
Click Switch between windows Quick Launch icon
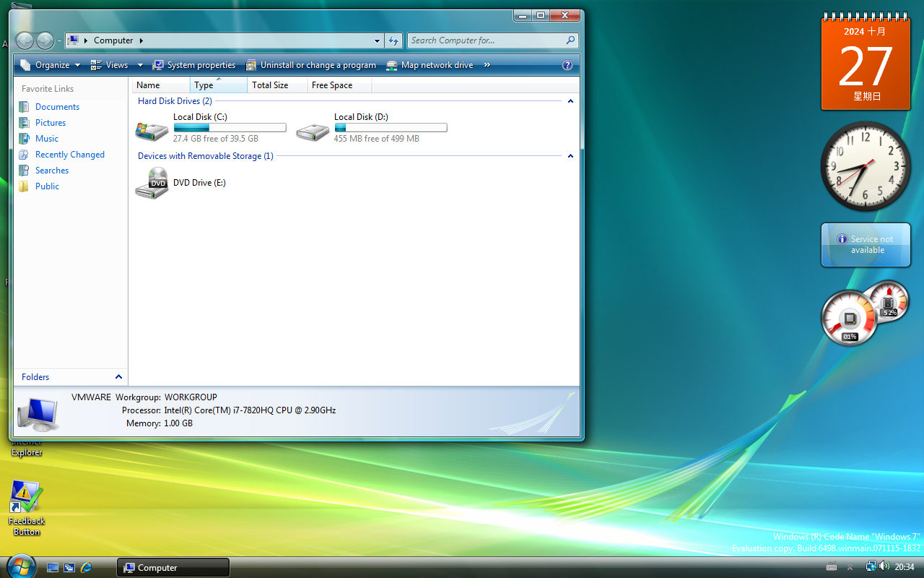[x=69, y=568]
